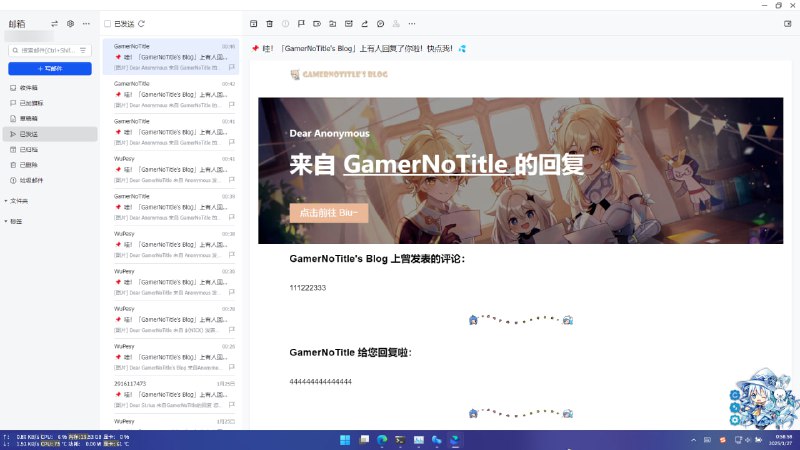Click the 写邮件 compose button
This screenshot has width=800, height=450.
tap(50, 68)
